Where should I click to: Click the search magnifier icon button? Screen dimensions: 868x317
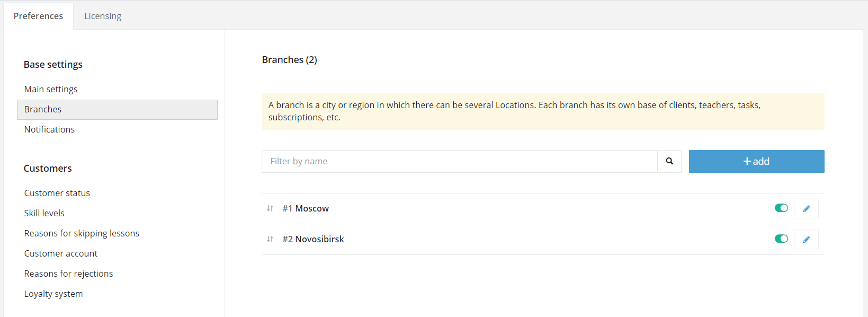click(669, 161)
